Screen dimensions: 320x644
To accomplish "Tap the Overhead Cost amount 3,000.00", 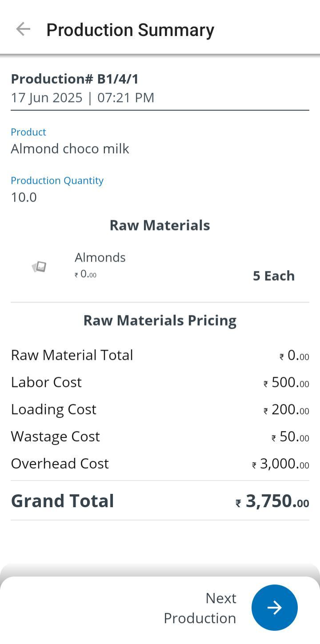I will coord(280,464).
